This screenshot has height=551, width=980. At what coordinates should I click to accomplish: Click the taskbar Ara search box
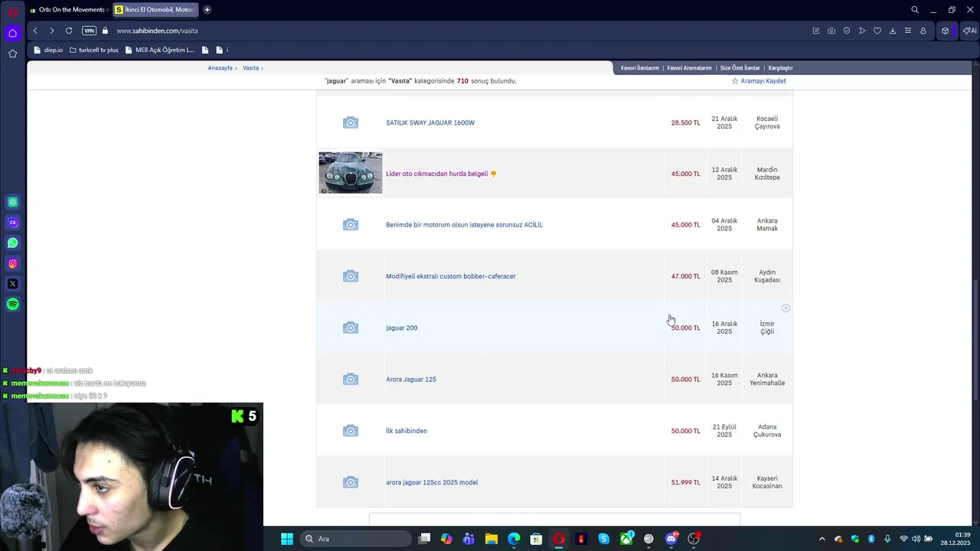pyautogui.click(x=355, y=539)
